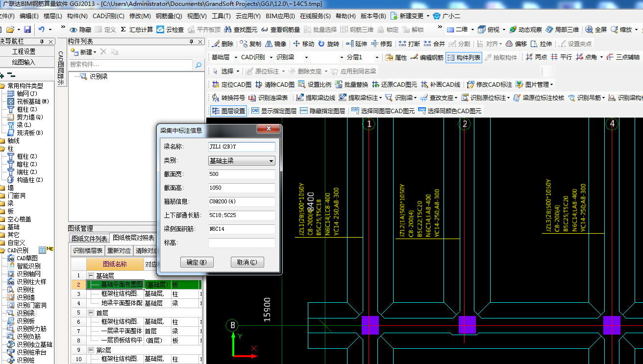Collapse the 基础层 row in drawing table
Image resolution: width=643 pixels, height=364 pixels.
click(x=92, y=275)
